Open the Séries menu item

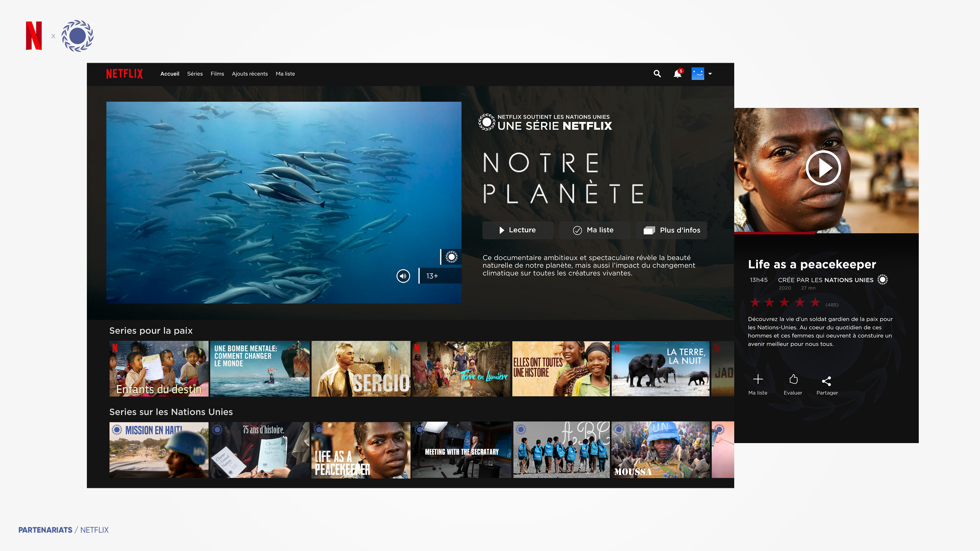coord(195,74)
